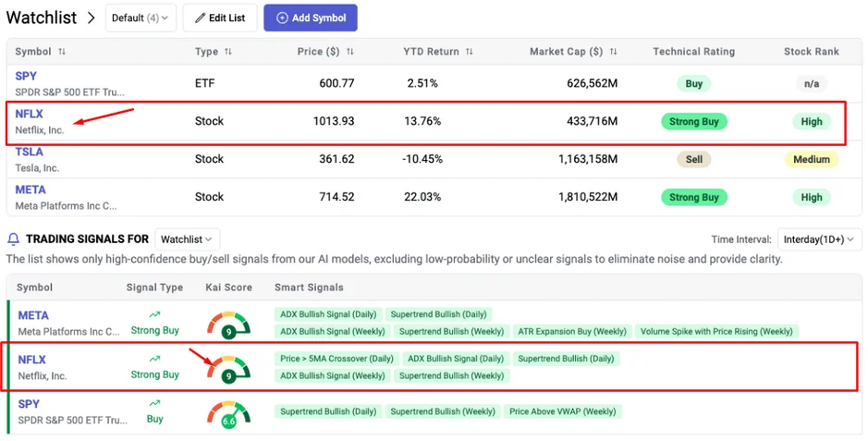
Task: Click NFLX Supertrend Bullish (Daily) tag
Action: pos(567,359)
